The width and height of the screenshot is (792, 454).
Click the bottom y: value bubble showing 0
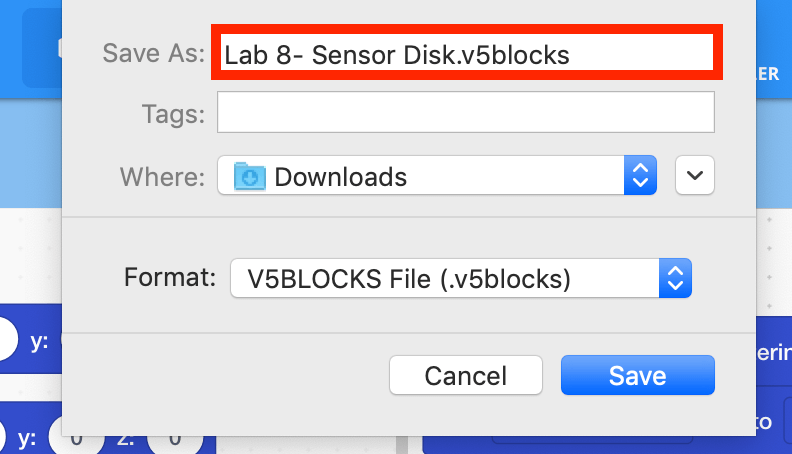click(76, 440)
